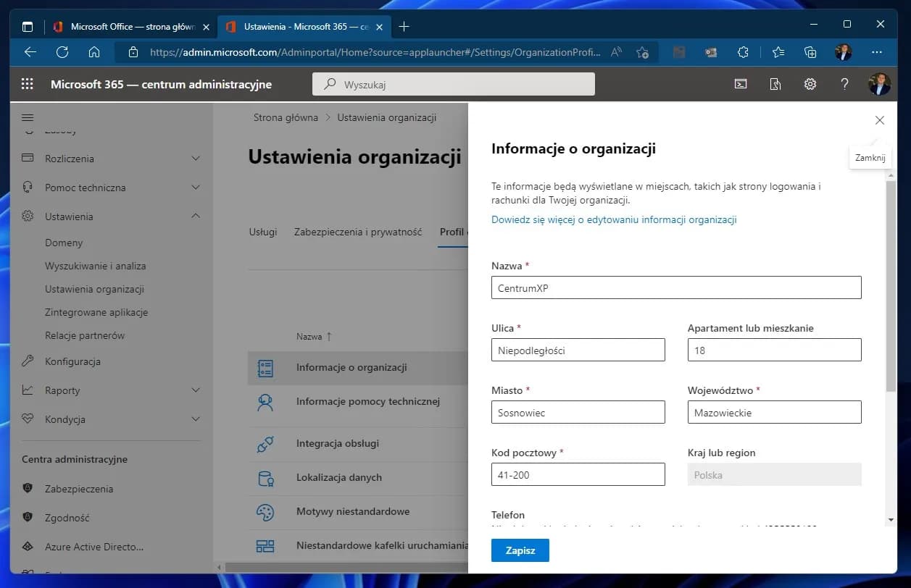Open the mobile app icon in admin header
Screen dimensions: 911x588
click(775, 83)
